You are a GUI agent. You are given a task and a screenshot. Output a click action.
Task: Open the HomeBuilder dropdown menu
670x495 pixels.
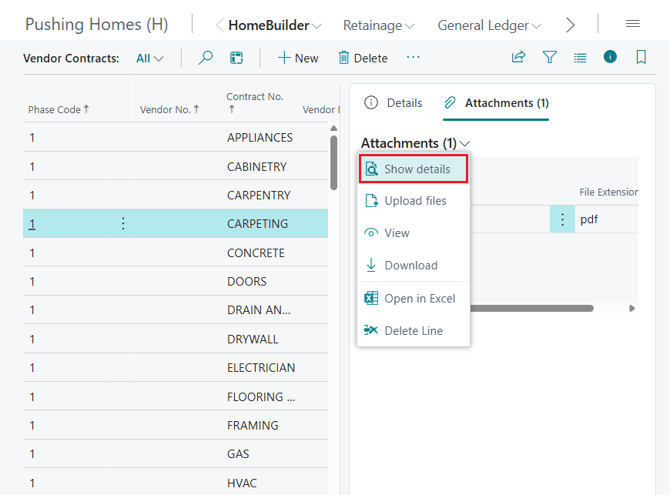point(275,25)
